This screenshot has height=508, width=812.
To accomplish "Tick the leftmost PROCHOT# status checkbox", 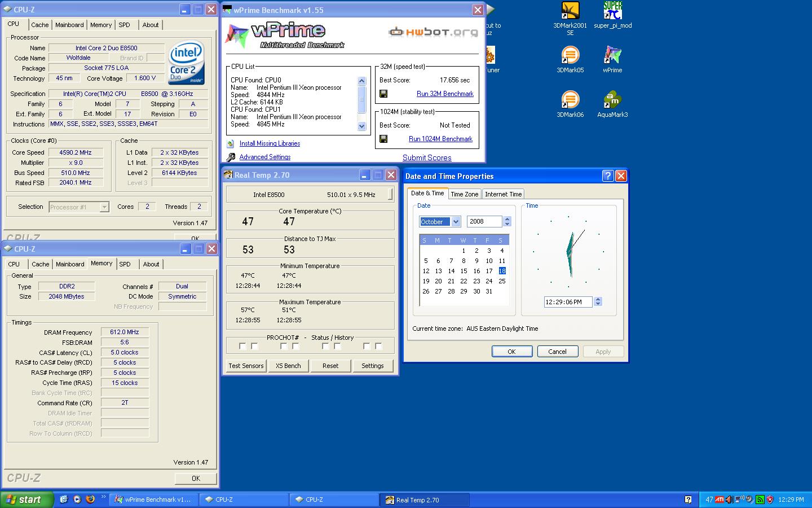I will coord(242,346).
